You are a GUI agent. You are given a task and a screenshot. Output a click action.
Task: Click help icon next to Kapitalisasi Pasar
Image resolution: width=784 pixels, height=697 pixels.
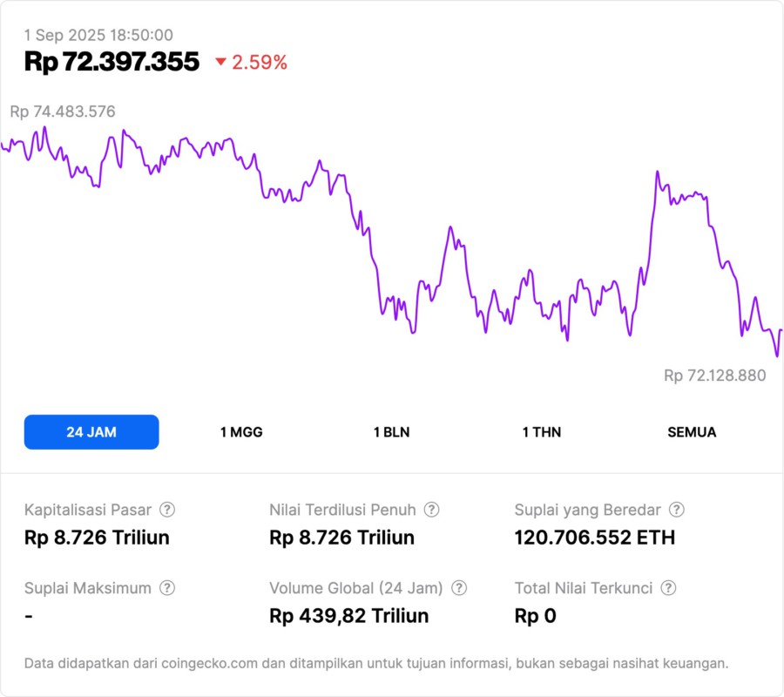tap(167, 510)
